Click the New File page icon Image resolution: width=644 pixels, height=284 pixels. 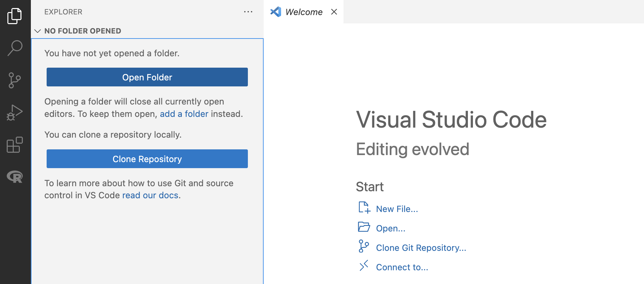364,208
